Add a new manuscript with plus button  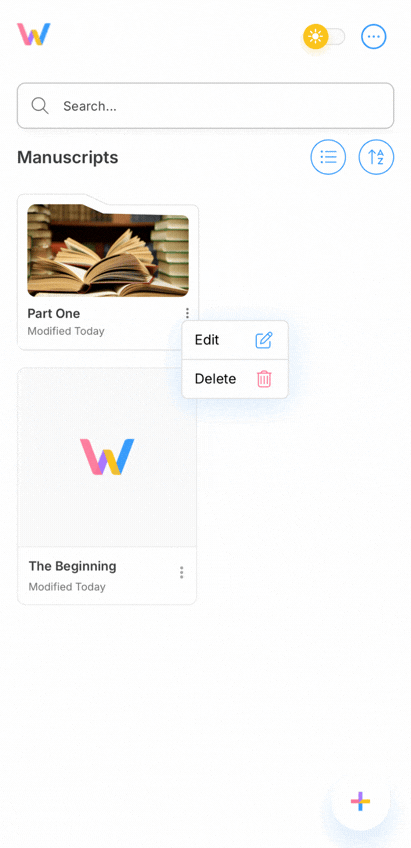360,801
